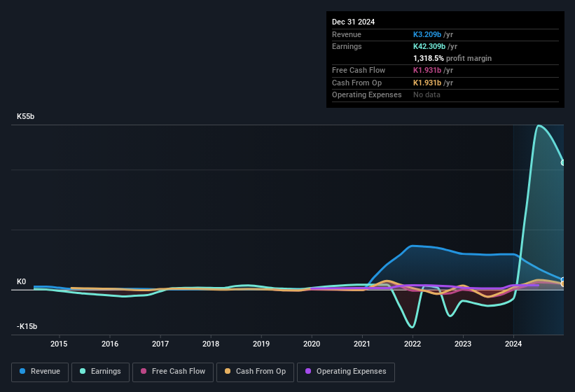Click the Revenue row label in tooltip

347,34
